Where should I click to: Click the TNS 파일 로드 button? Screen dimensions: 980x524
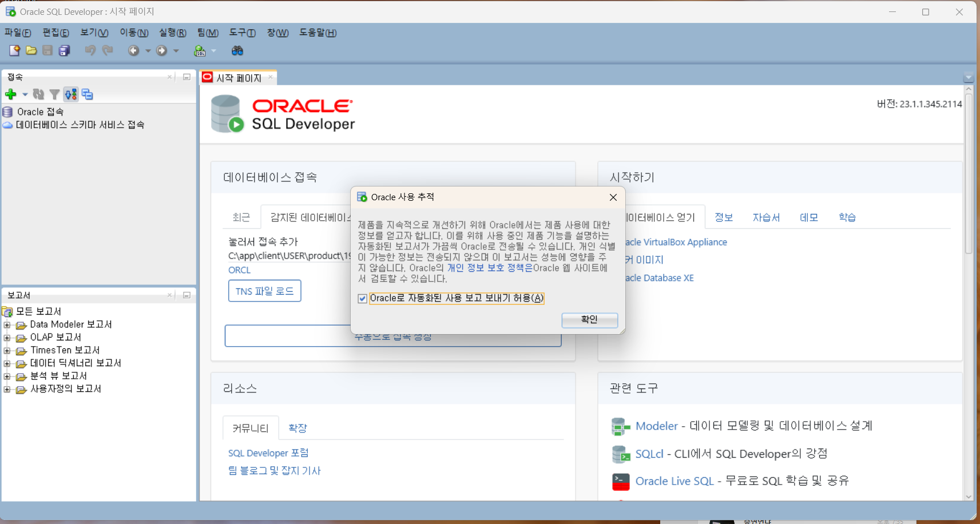click(x=264, y=291)
